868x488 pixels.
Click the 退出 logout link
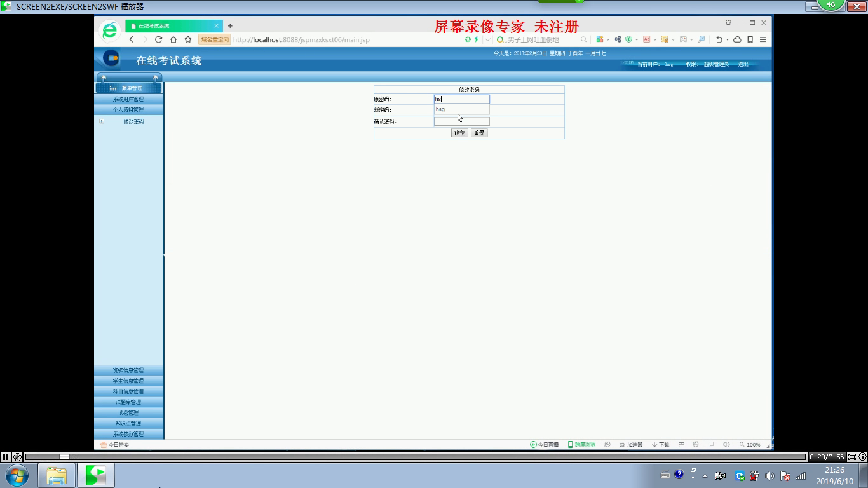coord(743,64)
